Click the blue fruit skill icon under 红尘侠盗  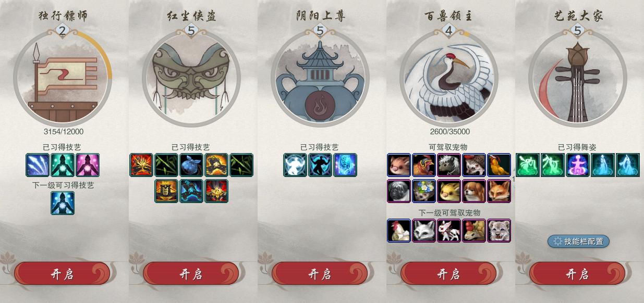191,165
